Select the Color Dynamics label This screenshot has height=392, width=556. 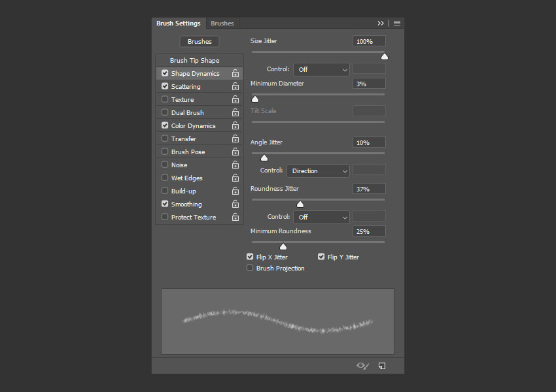coord(193,126)
